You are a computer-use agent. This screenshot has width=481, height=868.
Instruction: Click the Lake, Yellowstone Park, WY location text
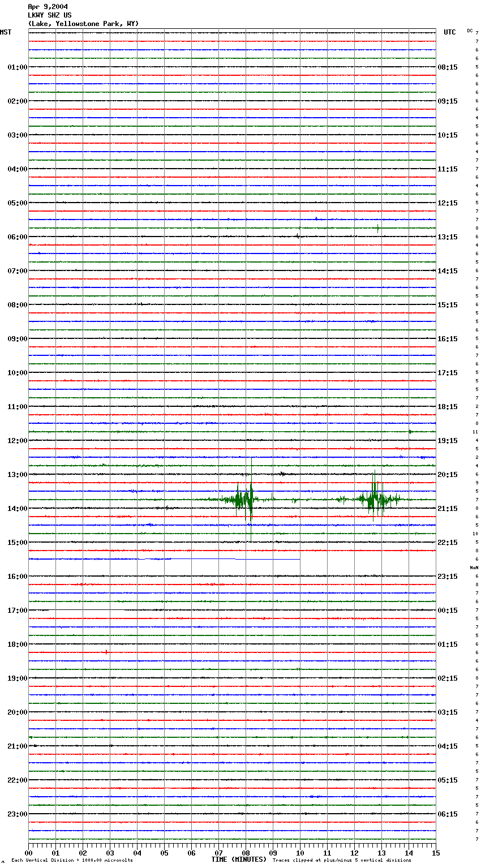click(x=83, y=24)
